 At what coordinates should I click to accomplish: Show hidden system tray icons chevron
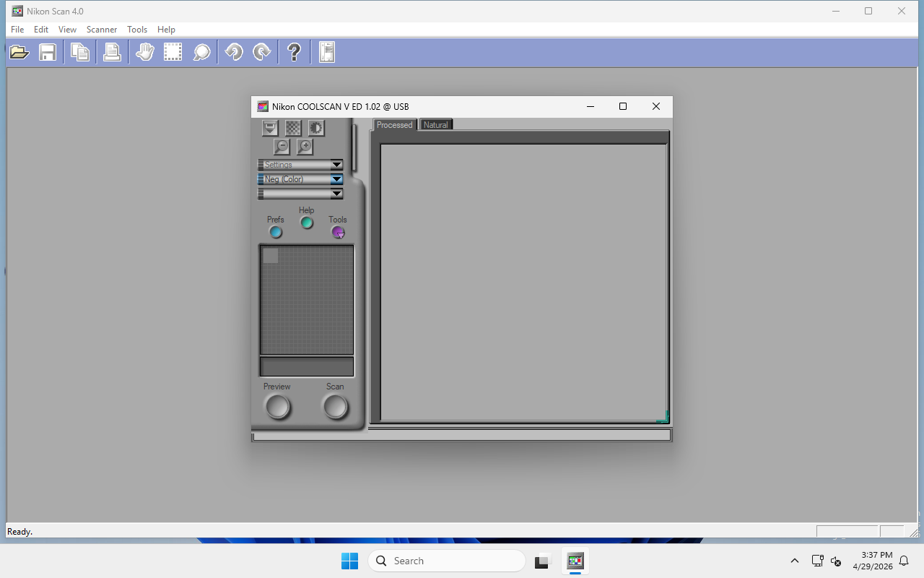(x=795, y=561)
